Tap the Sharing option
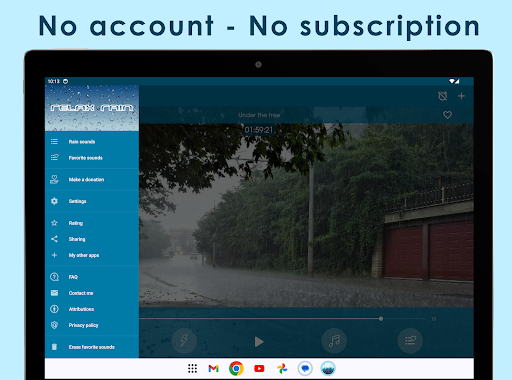The image size is (512, 380). pyautogui.click(x=92, y=239)
